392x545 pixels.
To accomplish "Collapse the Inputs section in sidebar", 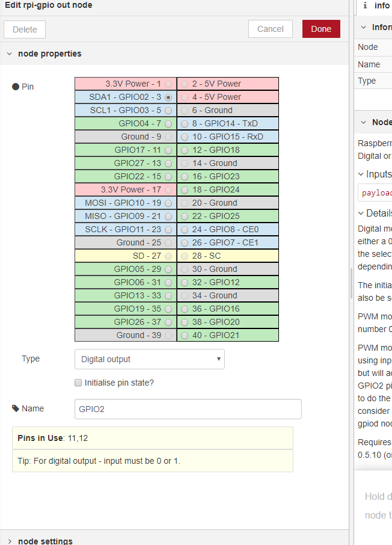I will tap(361, 174).
